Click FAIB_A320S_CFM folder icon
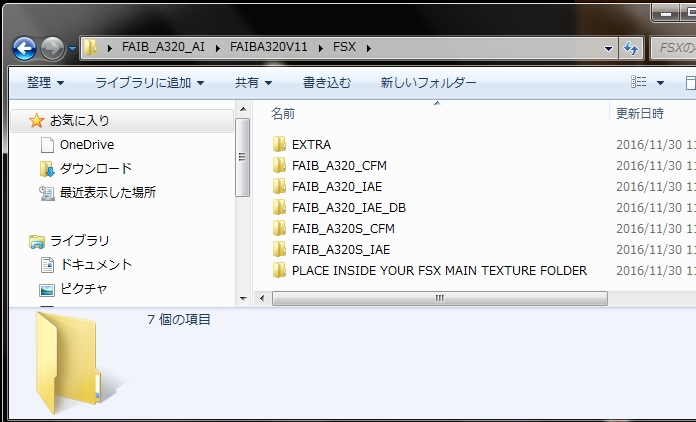This screenshot has width=696, height=422. (279, 228)
